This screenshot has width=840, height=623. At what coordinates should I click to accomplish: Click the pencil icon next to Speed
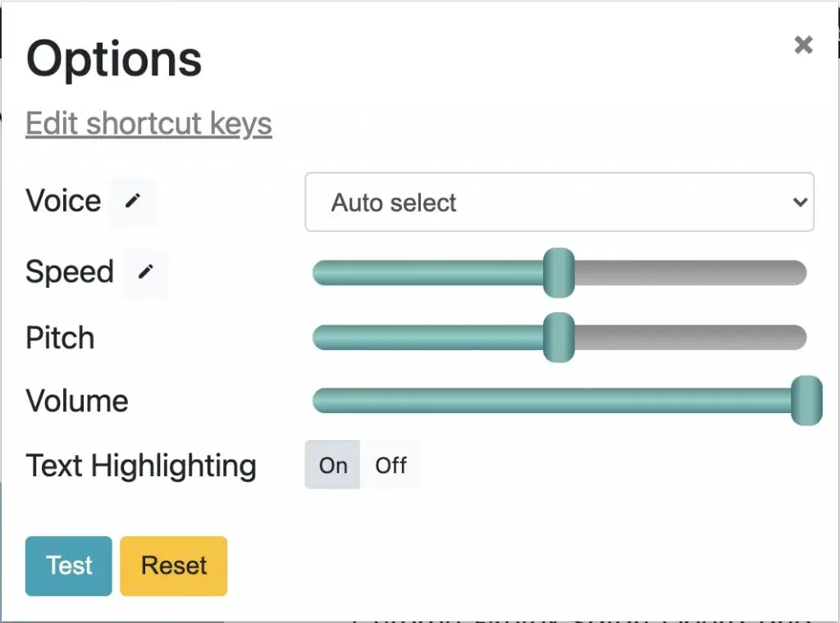145,272
